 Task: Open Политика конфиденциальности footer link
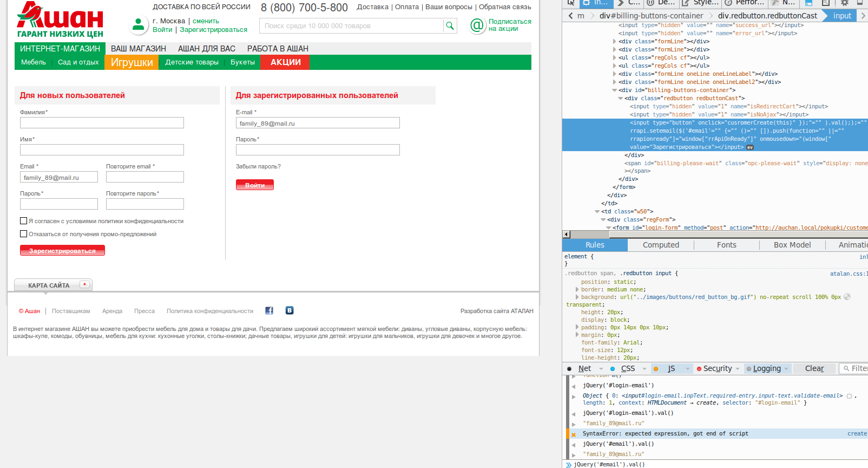click(x=210, y=311)
